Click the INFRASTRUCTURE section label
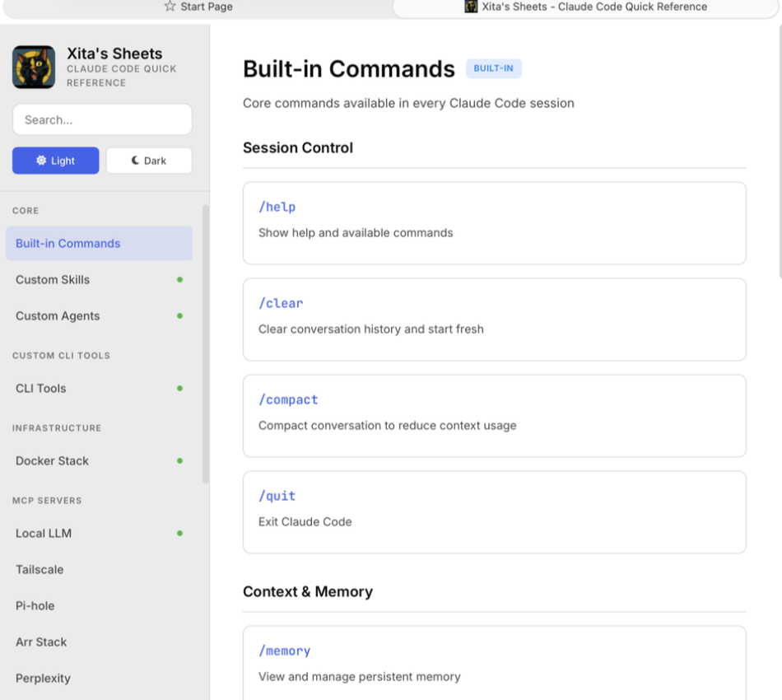 tap(57, 428)
